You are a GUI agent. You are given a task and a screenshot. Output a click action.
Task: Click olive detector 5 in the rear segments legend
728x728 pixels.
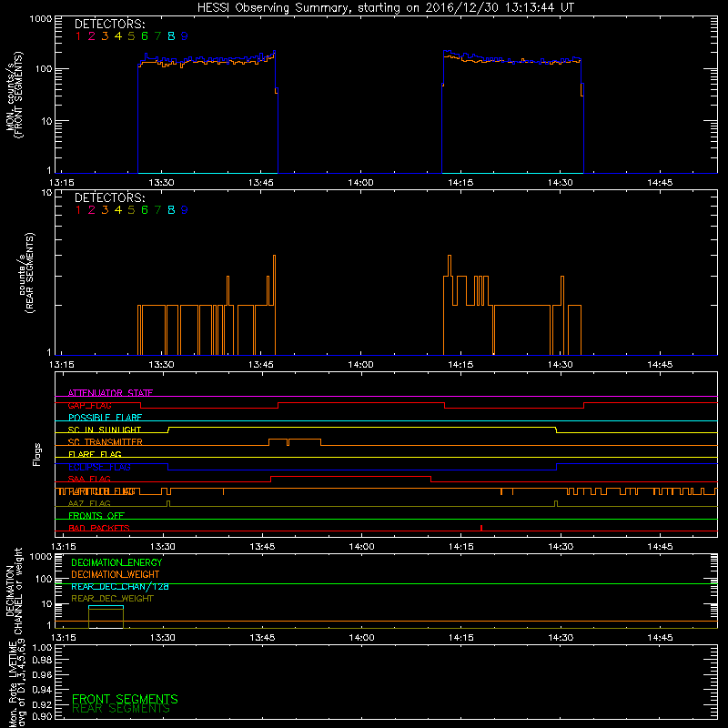tap(131, 210)
